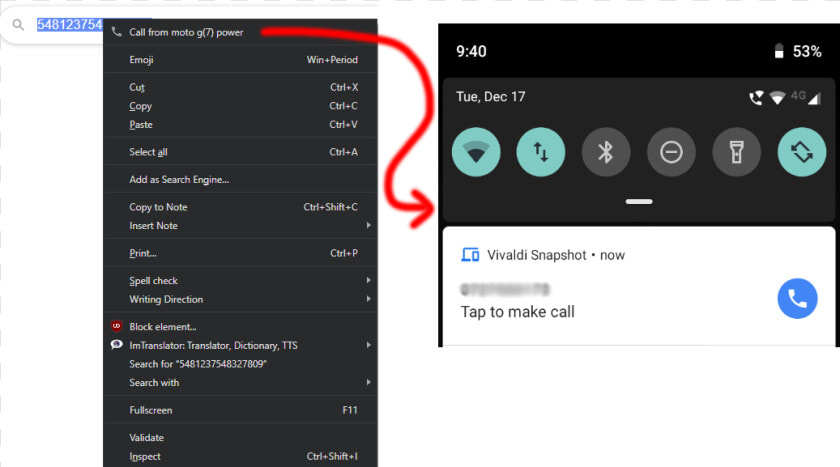The image size is (840, 467).
Task: Click the search magnifier icon
Action: [18, 25]
